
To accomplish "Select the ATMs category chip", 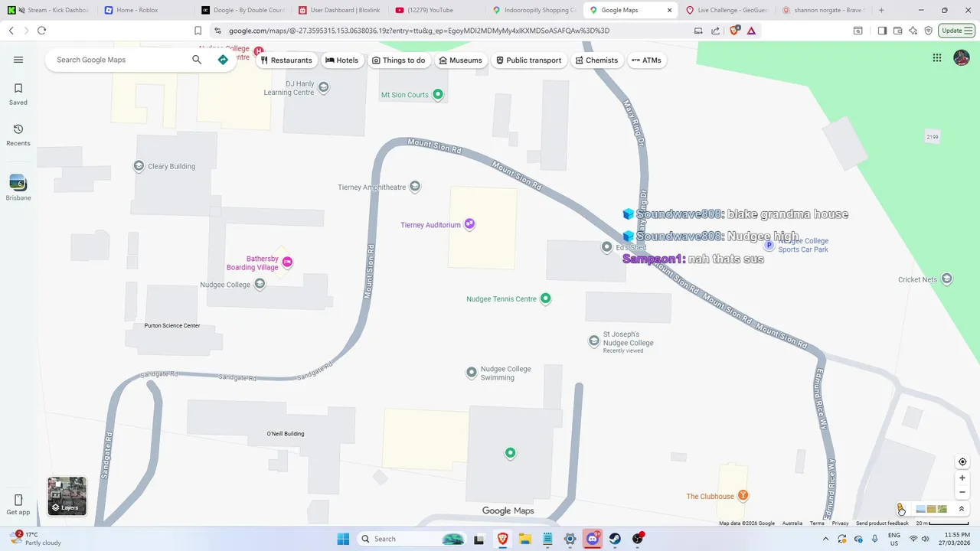I will click(x=646, y=60).
